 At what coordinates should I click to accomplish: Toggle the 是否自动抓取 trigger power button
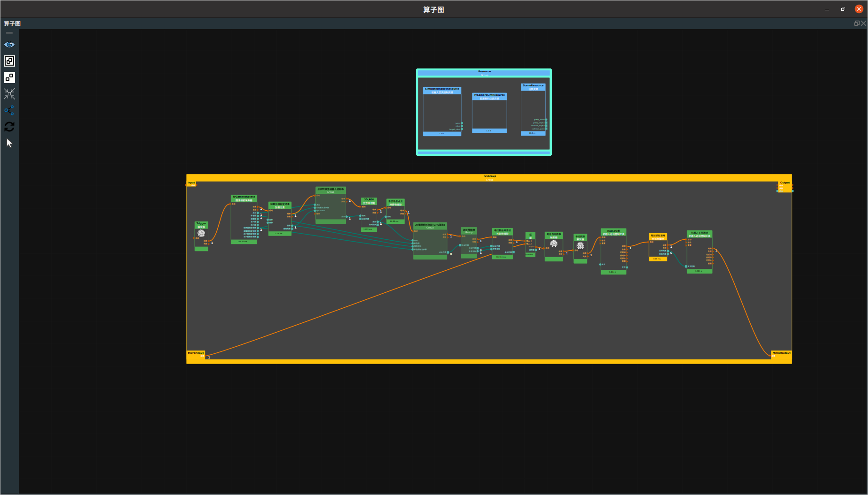(x=554, y=244)
